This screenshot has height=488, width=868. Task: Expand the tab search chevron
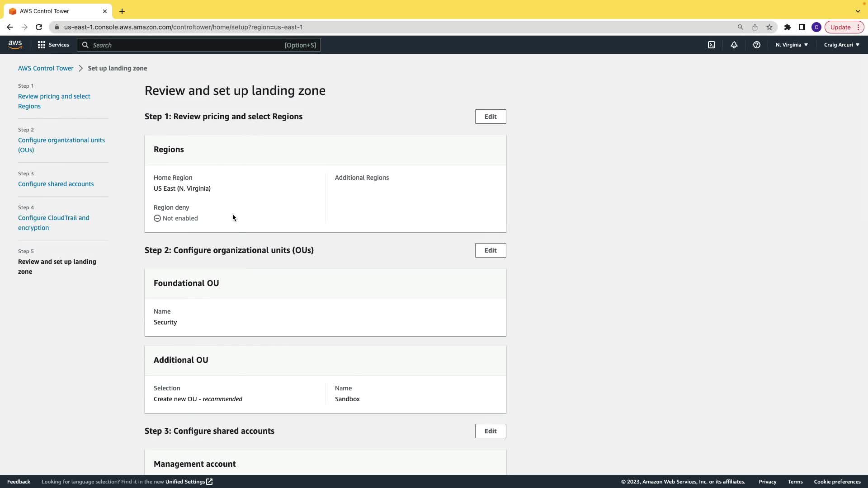tap(858, 11)
